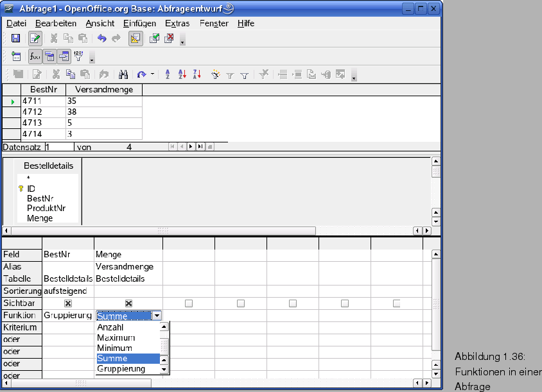542x392 pixels.
Task: Uncheck Sichtbar checkbox for BestNr column
Action: click(x=67, y=303)
